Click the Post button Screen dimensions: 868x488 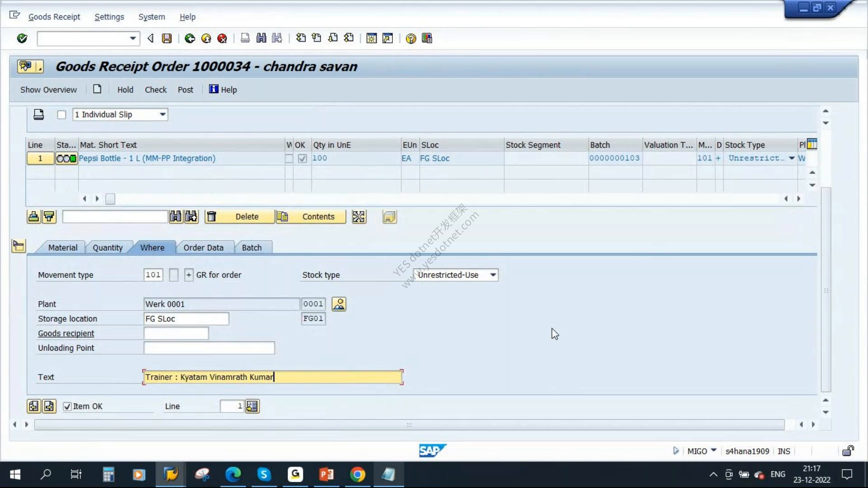coord(185,89)
